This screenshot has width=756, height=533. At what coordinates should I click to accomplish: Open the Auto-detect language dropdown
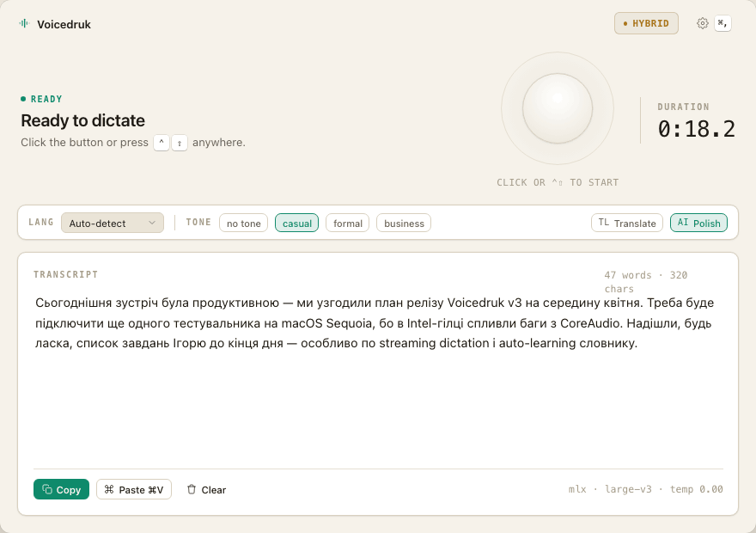pyautogui.click(x=113, y=223)
